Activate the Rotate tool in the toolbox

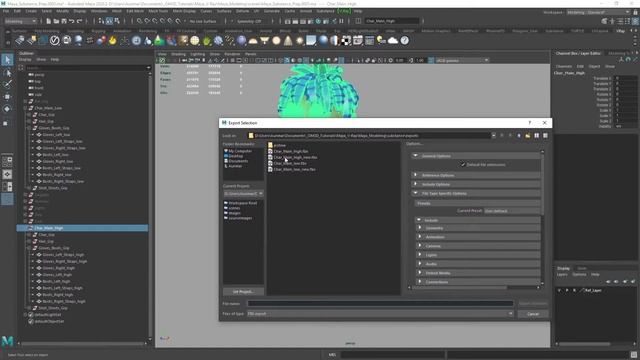click(x=7, y=109)
